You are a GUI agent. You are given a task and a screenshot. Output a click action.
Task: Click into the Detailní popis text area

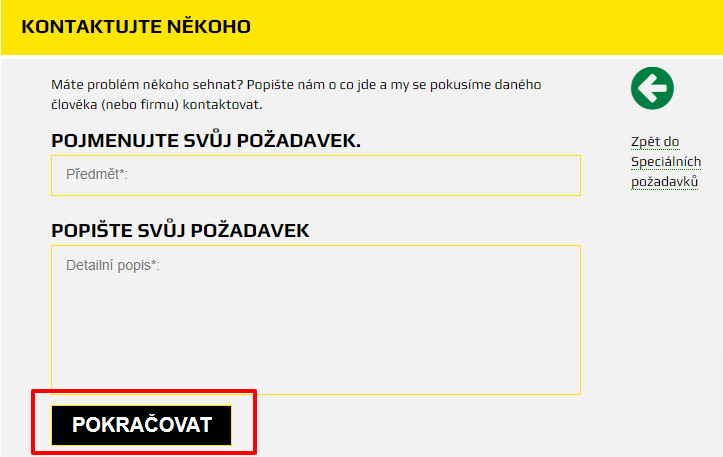[316, 320]
